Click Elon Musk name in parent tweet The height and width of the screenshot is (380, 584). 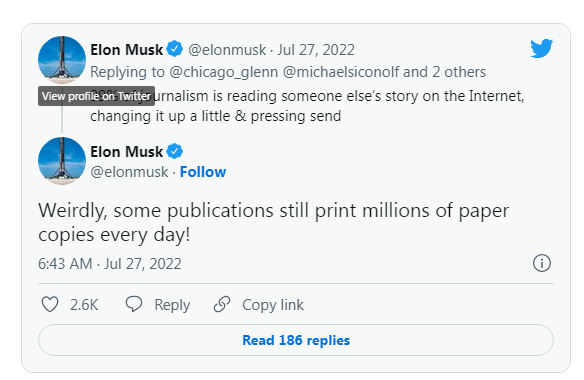click(x=127, y=50)
